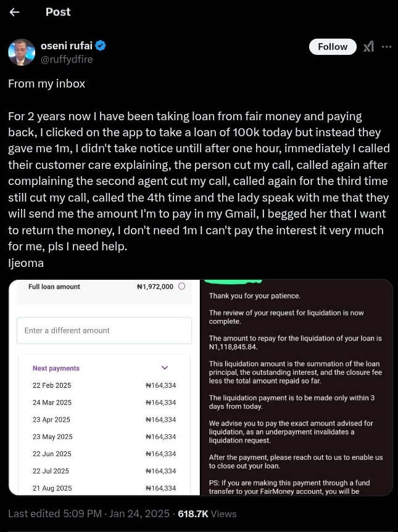
Task: Follow oseni rufai
Action: pyautogui.click(x=333, y=47)
